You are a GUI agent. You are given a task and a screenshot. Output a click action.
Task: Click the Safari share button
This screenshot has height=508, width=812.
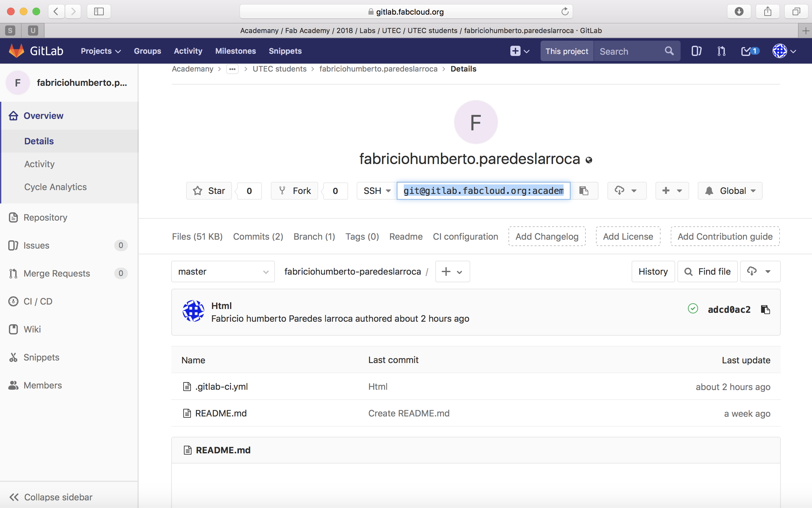768,11
